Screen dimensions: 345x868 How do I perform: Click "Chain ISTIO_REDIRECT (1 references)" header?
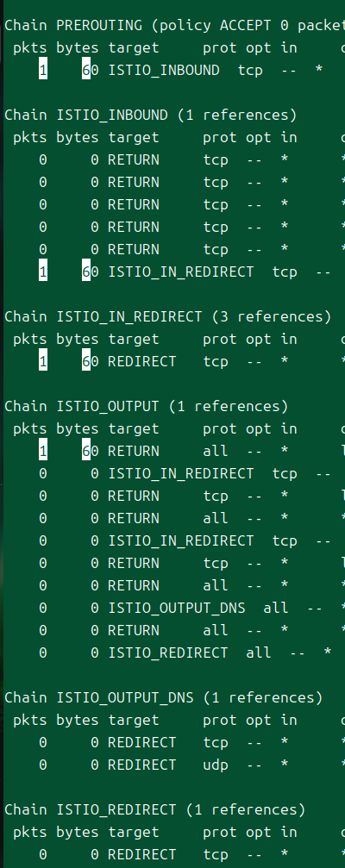(x=155, y=810)
